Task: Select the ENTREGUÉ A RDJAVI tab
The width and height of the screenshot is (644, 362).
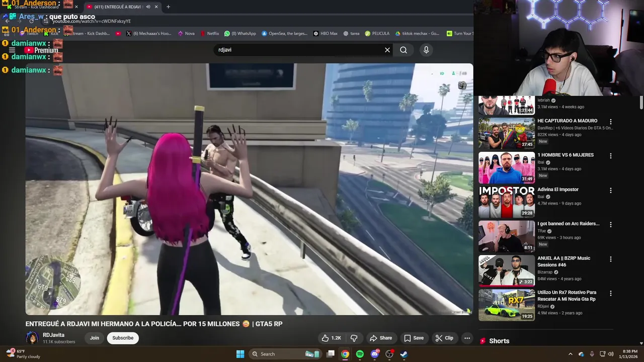Action: [x=119, y=7]
